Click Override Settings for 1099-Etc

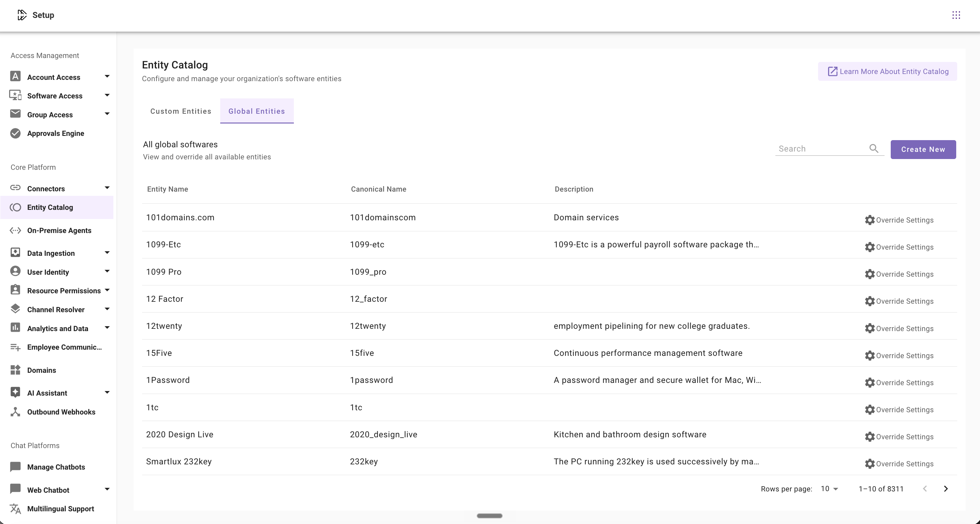[x=899, y=247]
